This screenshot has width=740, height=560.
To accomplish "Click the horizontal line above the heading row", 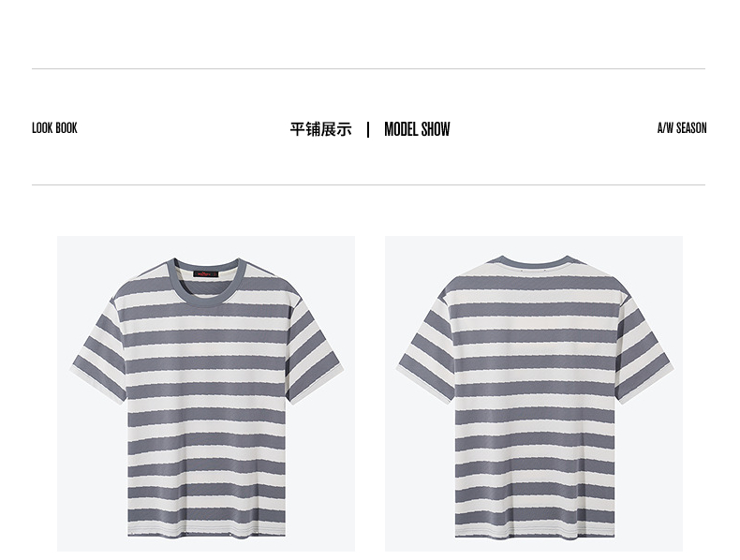I will coord(368,69).
